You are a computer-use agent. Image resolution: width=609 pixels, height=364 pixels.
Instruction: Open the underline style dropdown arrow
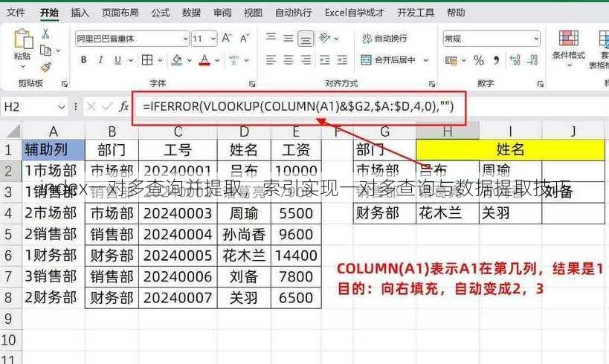pyautogui.click(x=131, y=60)
